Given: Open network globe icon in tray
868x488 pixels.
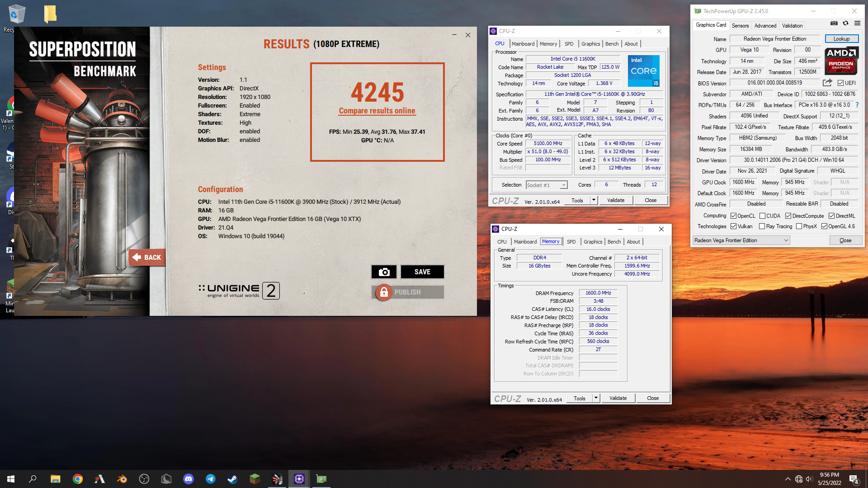Looking at the screenshot, I should tap(799, 479).
